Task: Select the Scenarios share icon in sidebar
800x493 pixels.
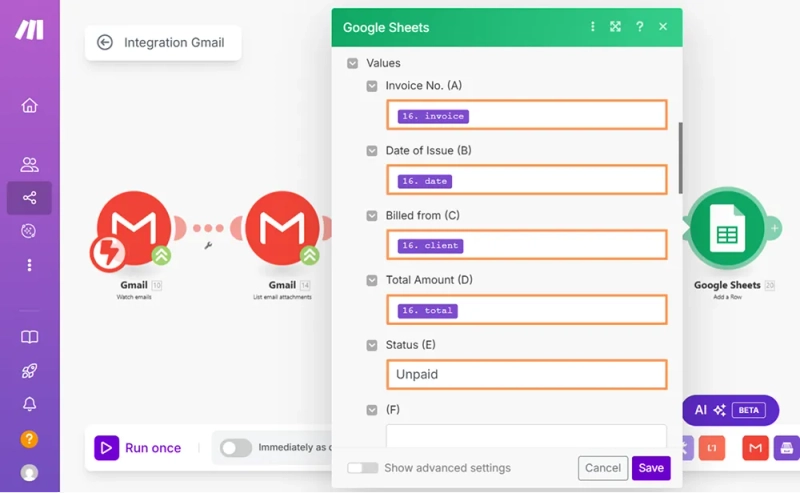Action: click(x=29, y=198)
